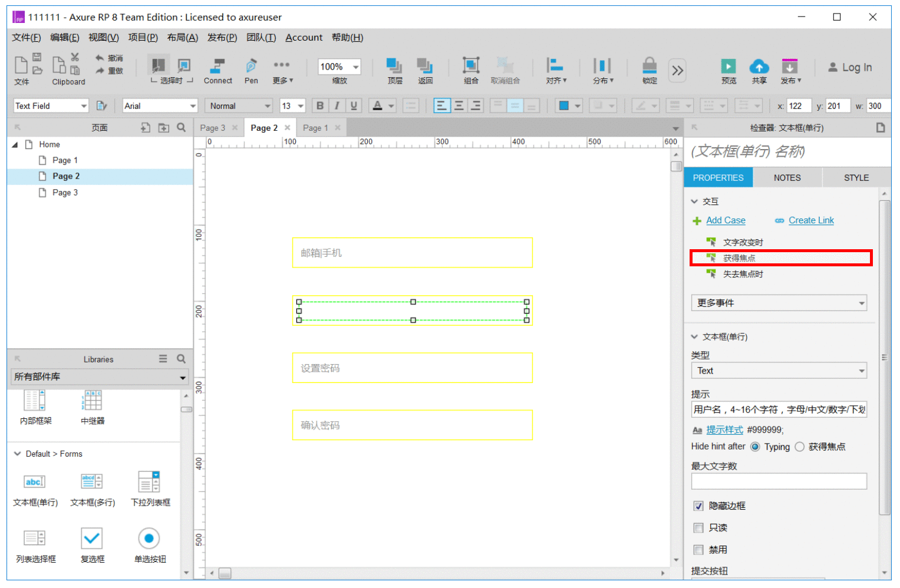Image resolution: width=900 pixels, height=588 pixels.
Task: Add a new folder in Pages panel
Action: coord(164,127)
